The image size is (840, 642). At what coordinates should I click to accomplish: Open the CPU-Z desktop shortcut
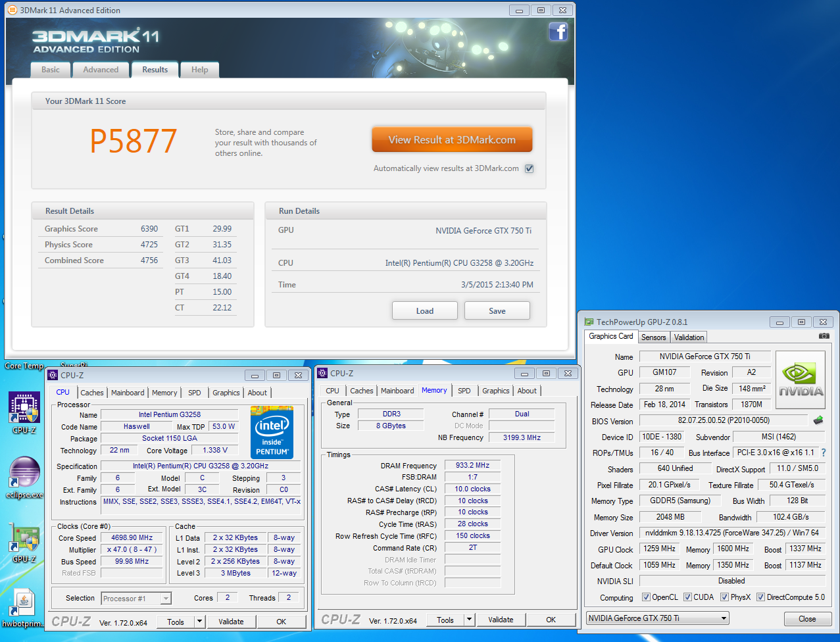(x=24, y=413)
